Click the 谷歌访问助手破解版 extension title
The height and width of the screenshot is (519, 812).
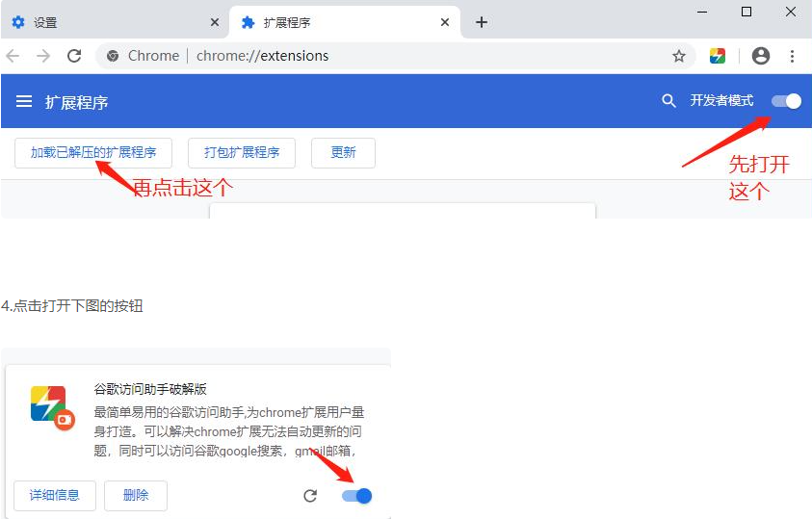150,389
